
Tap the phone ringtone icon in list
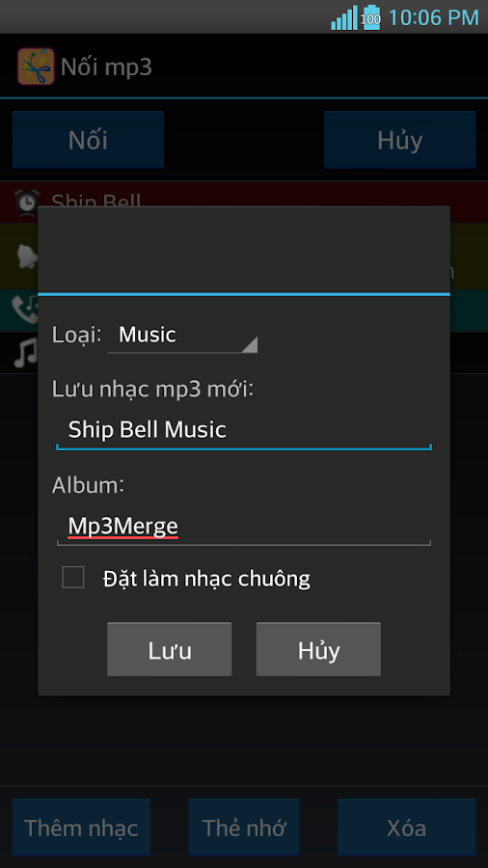pyautogui.click(x=24, y=310)
